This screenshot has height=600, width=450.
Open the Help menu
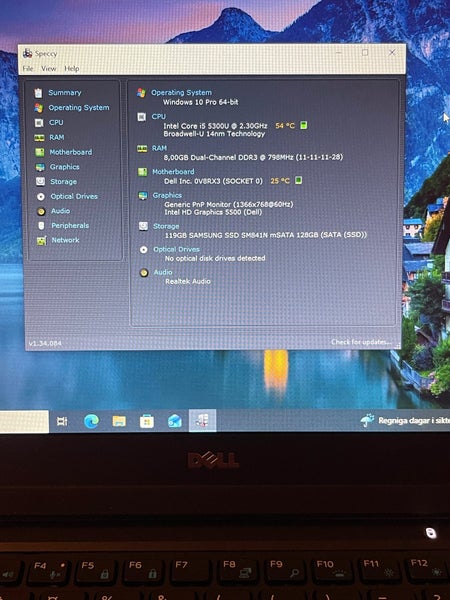(x=72, y=68)
